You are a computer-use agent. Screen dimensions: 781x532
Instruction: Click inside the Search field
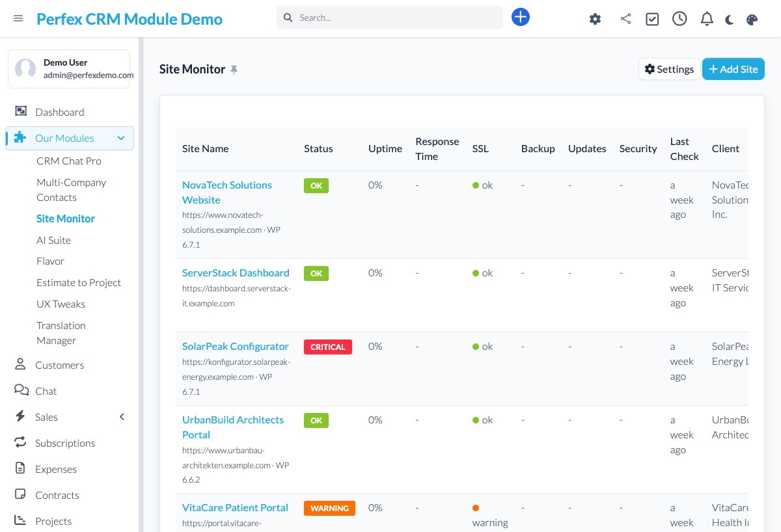pyautogui.click(x=389, y=18)
